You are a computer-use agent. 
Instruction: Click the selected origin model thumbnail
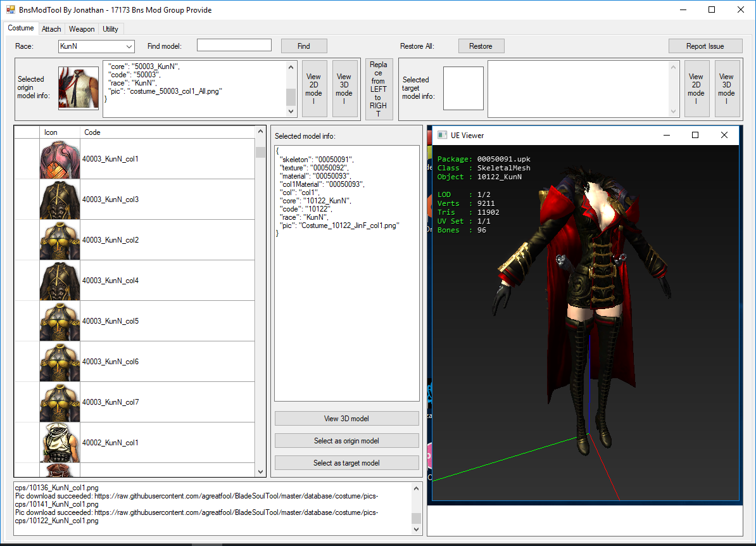click(x=79, y=88)
